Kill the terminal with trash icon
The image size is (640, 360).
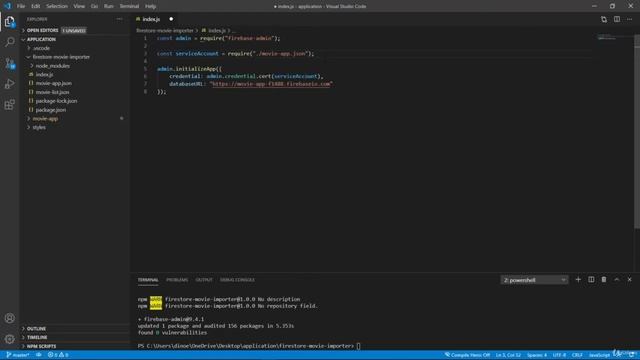604,280
